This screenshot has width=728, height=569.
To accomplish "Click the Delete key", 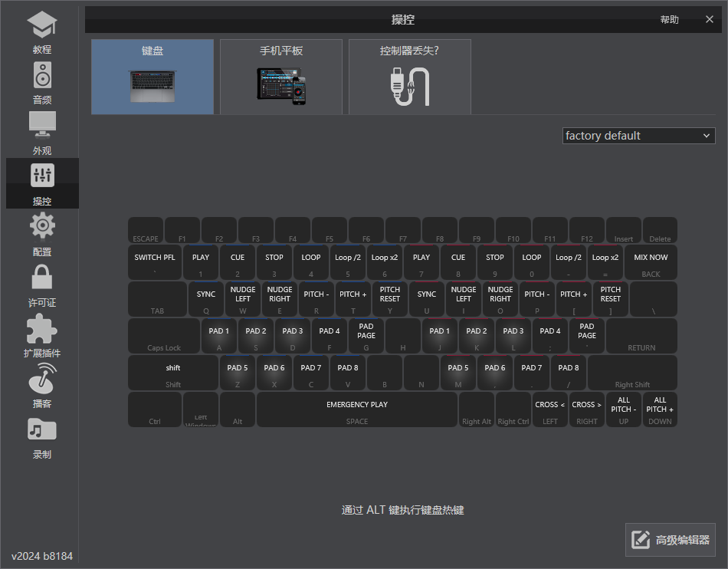I will [x=660, y=230].
